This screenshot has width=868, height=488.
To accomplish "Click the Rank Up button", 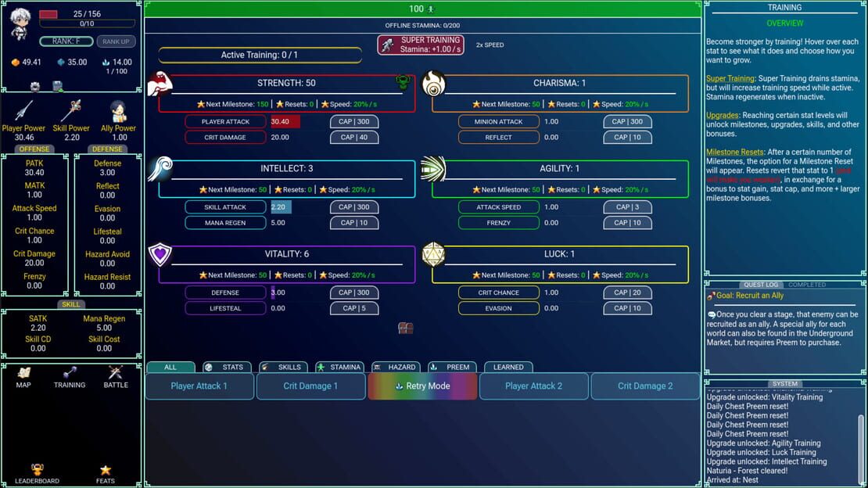I will [116, 41].
